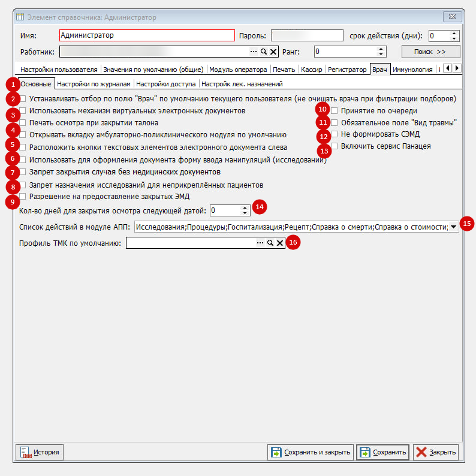The image size is (476, 476).
Task: Toggle 'Включить сервис Панацея' checkbox
Action: click(335, 146)
